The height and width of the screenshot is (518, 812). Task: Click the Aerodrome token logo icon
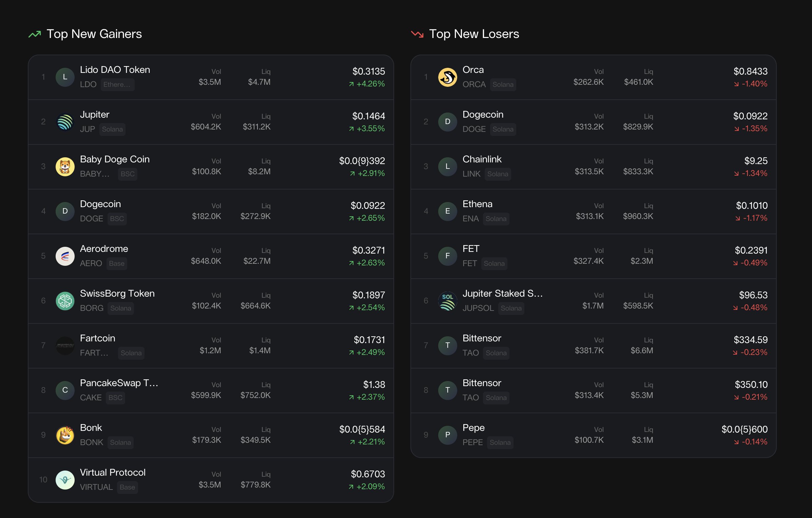pyautogui.click(x=65, y=256)
